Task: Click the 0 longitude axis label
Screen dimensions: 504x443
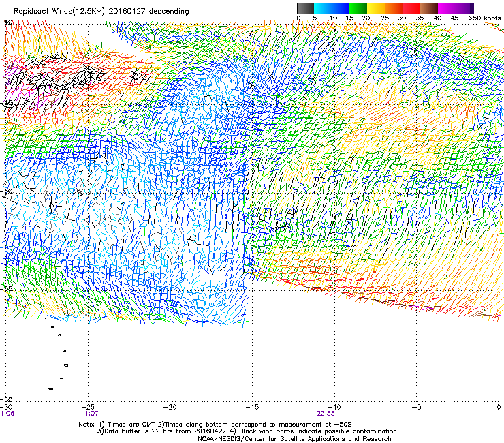Action: pos(499,407)
